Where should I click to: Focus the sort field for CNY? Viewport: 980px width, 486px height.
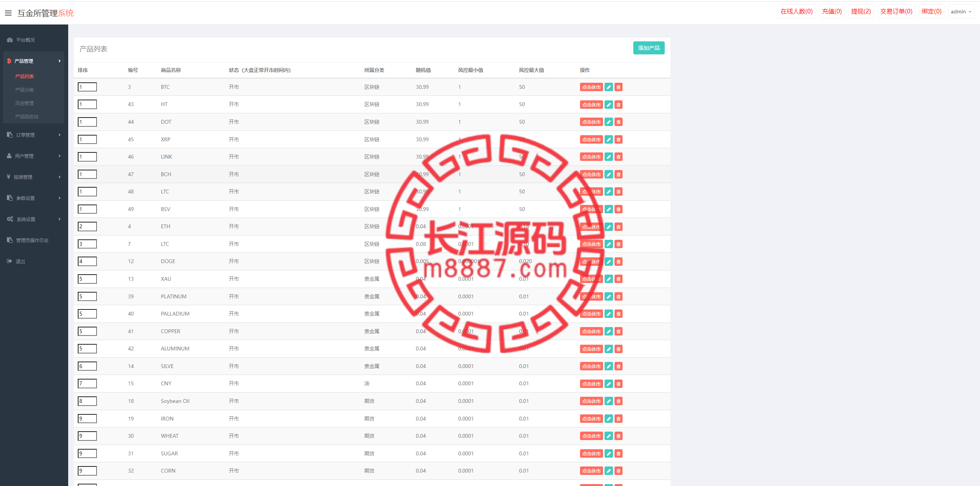[x=87, y=383]
